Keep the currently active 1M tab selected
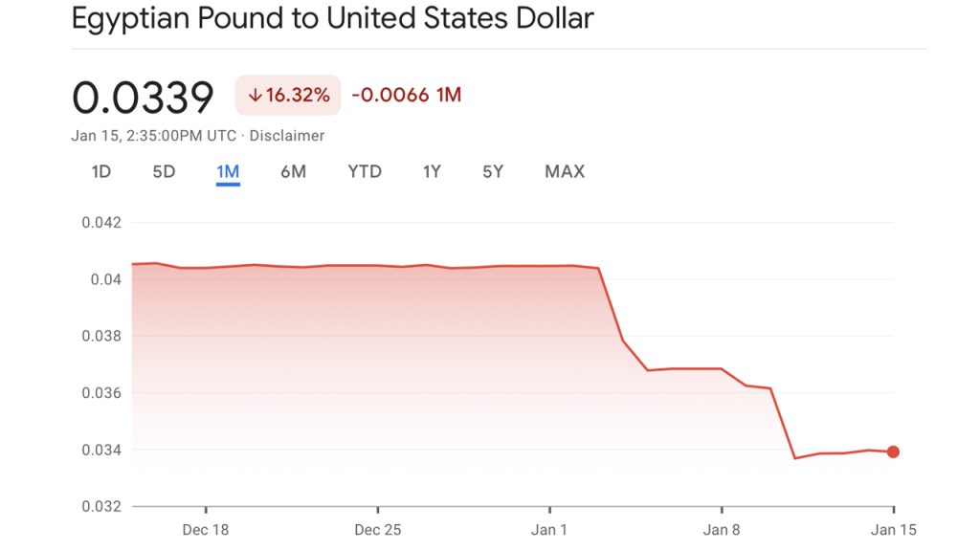Screen dimensions: 980x551 pos(227,172)
